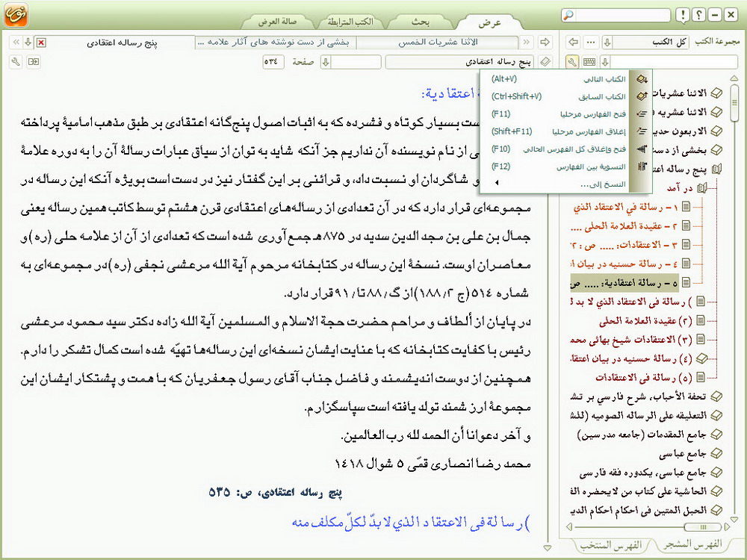Click the vertical scrollbar thumb of the book tree

pos(734,102)
